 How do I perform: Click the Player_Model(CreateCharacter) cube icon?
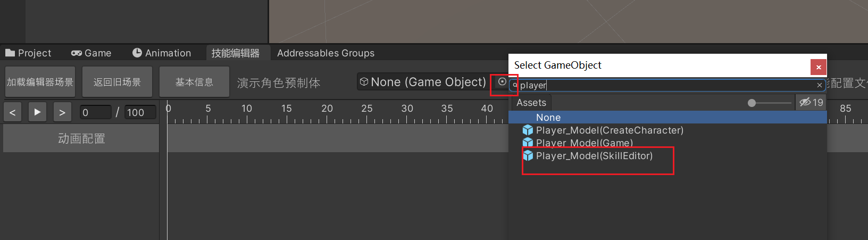pyautogui.click(x=528, y=130)
